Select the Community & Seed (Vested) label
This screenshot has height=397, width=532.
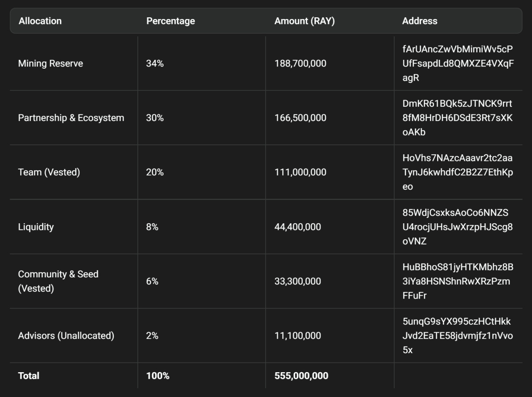[58, 281]
